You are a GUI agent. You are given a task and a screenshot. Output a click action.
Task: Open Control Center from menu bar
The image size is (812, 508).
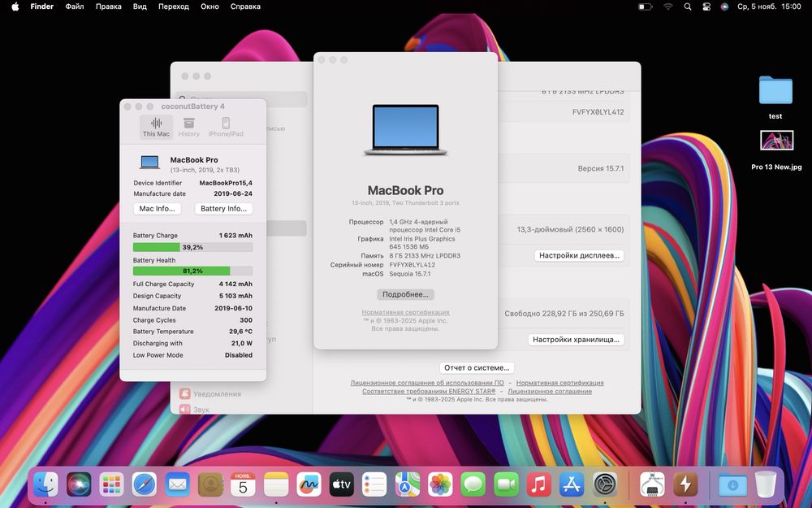tap(706, 7)
